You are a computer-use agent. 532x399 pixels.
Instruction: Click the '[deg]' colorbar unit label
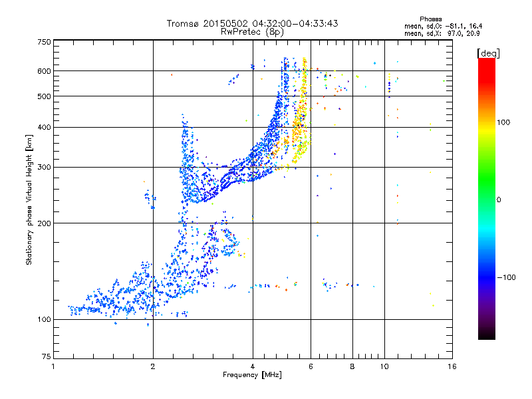488,53
